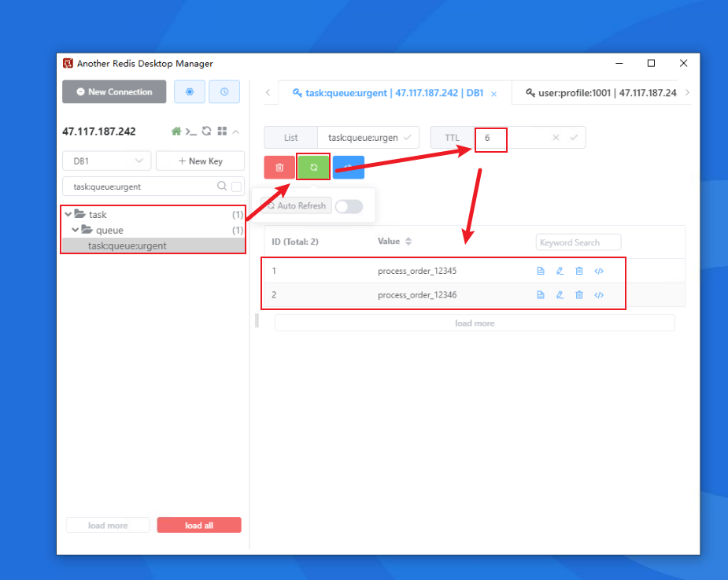This screenshot has width=728, height=580.
Task: Toggle the Auto Refresh switch
Action: [349, 206]
